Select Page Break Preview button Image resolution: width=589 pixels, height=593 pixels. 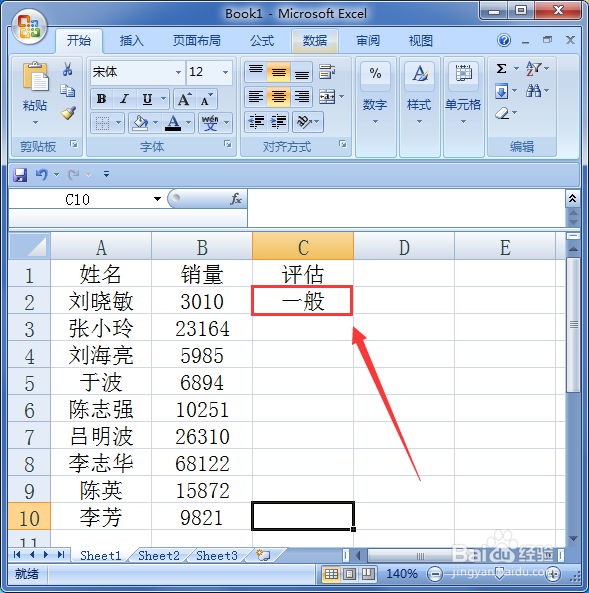click(367, 574)
